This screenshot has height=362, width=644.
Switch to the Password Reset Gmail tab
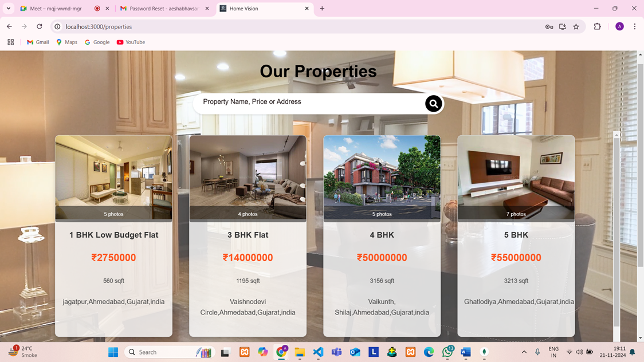163,9
